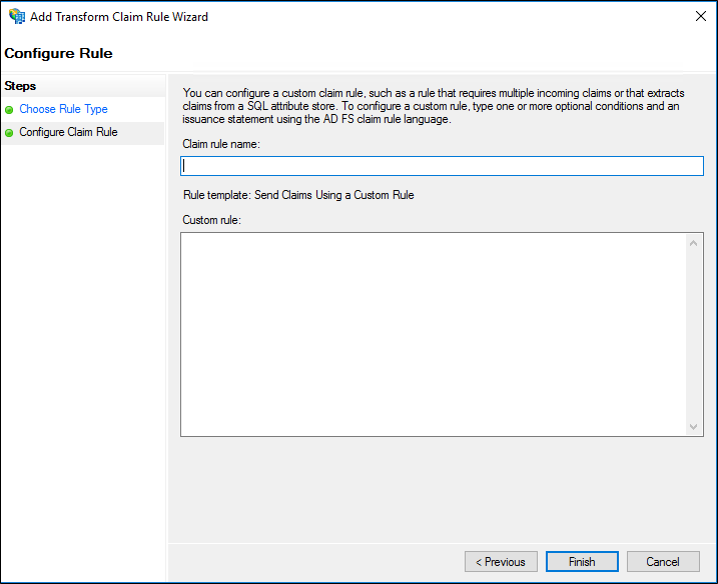Screen dimensions: 718x584
Task: Click the green bullet beside Configure Claim Rule
Action: [x=10, y=132]
